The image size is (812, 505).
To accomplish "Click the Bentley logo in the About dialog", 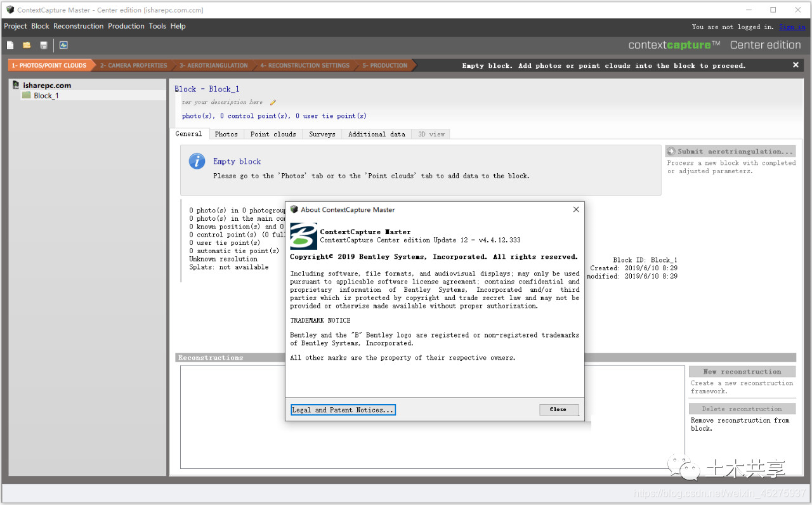I will [x=303, y=236].
